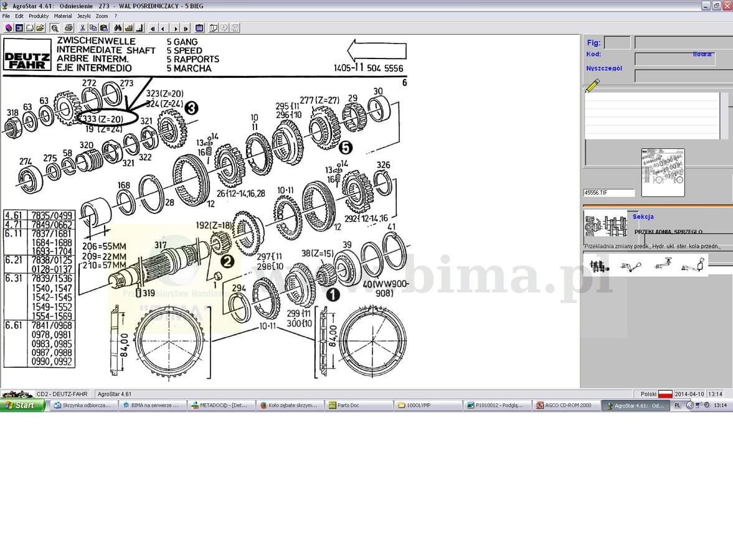This screenshot has height=560, width=733.
Task: Click the paste clipboard toolbar icon
Action: [x=103, y=28]
